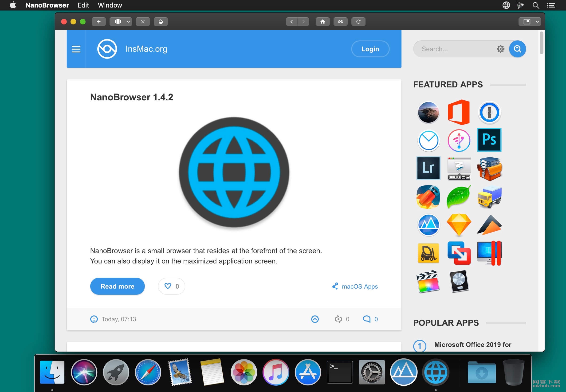
Task: Open RocketTypist featured app icon
Action: [428, 197]
